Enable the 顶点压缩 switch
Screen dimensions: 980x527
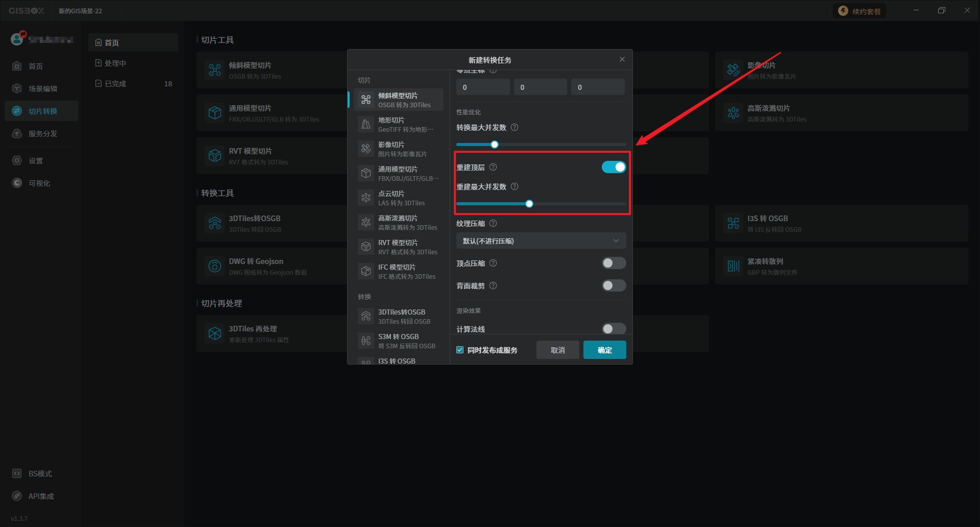click(x=614, y=263)
